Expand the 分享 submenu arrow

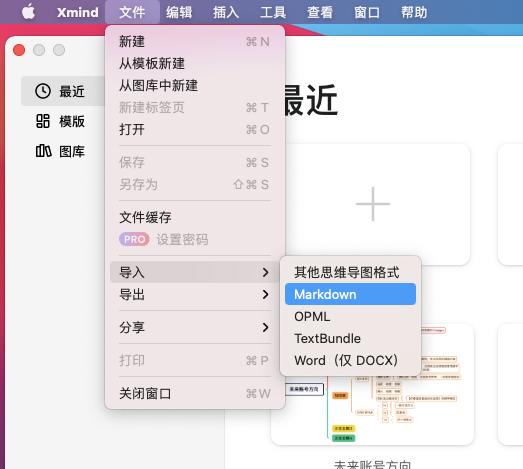(x=266, y=328)
